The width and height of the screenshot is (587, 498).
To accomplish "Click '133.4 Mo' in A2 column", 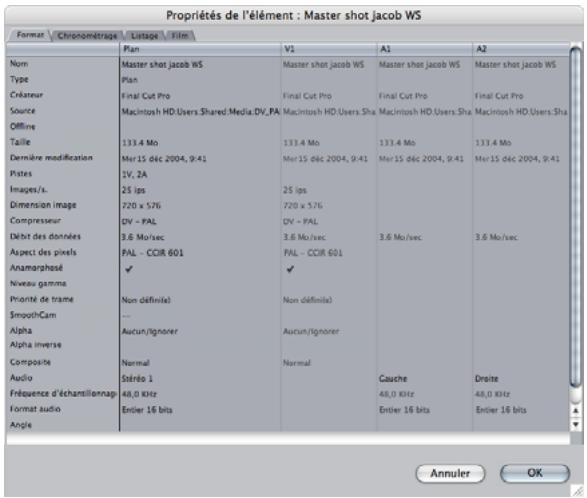I will [493, 143].
